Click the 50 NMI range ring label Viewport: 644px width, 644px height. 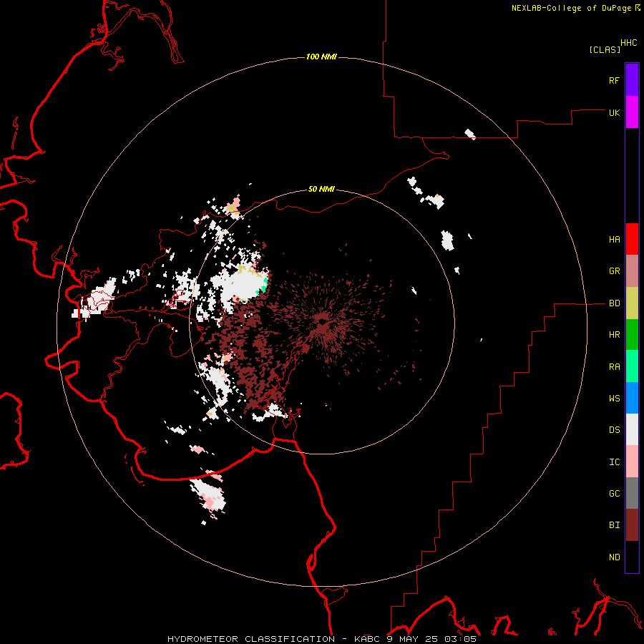tap(321, 189)
